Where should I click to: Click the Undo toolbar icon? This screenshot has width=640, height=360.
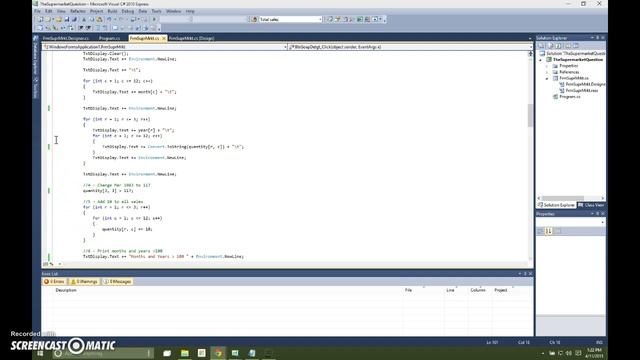(109, 19)
